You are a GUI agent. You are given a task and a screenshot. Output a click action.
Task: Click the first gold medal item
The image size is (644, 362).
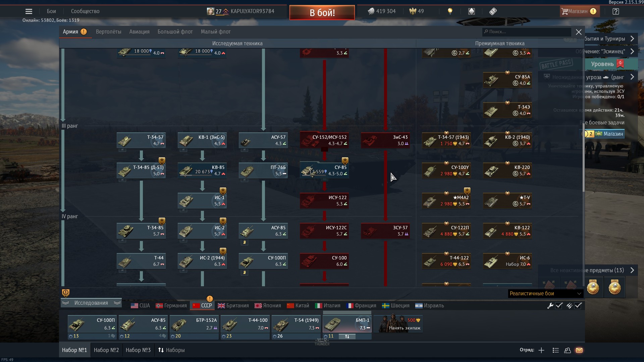593,287
